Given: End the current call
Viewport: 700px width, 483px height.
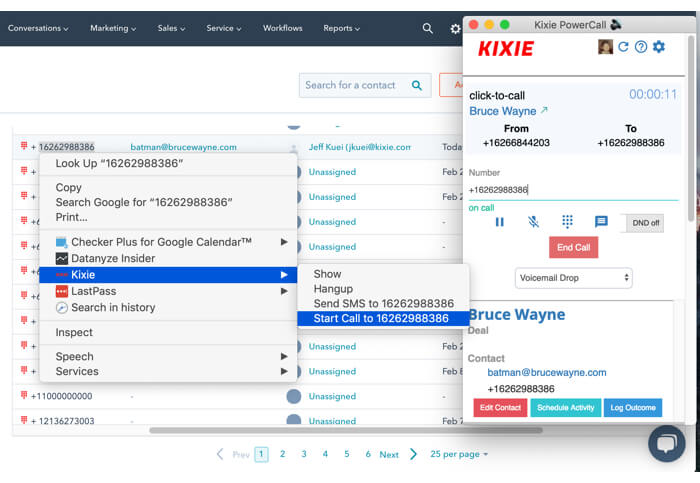Looking at the screenshot, I should 573,247.
